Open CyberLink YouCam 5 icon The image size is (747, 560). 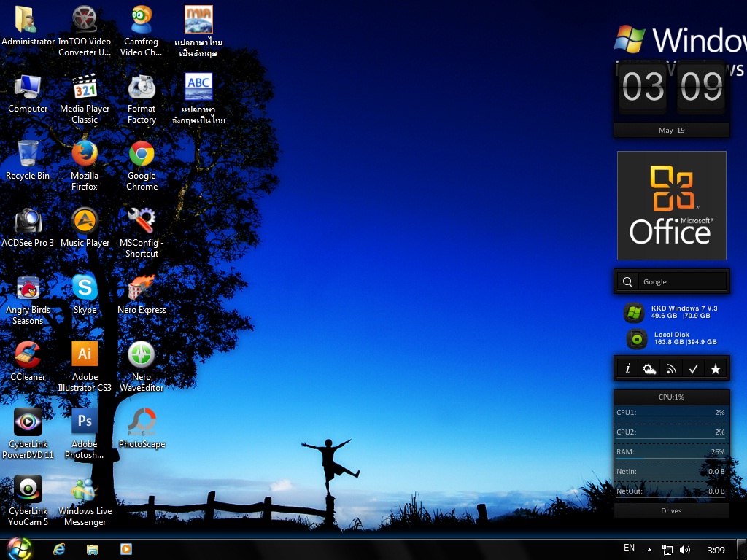click(x=27, y=490)
